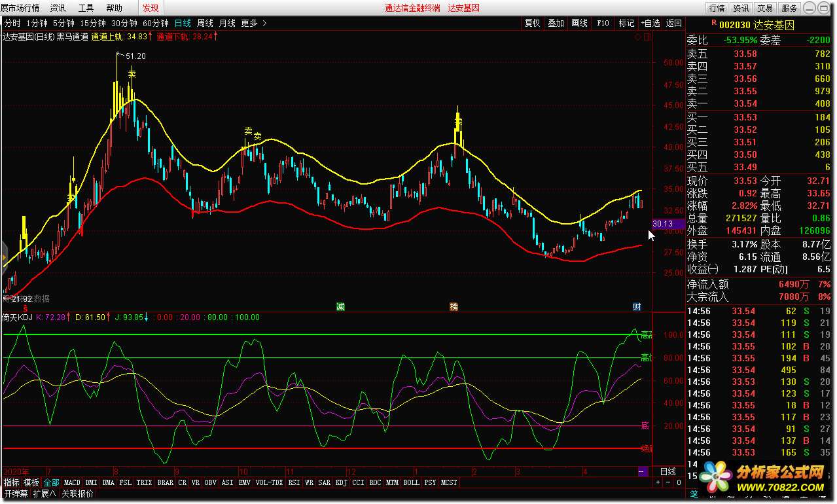Select the 周线 weekly chart tab
The height and width of the screenshot is (504, 837).
point(205,23)
